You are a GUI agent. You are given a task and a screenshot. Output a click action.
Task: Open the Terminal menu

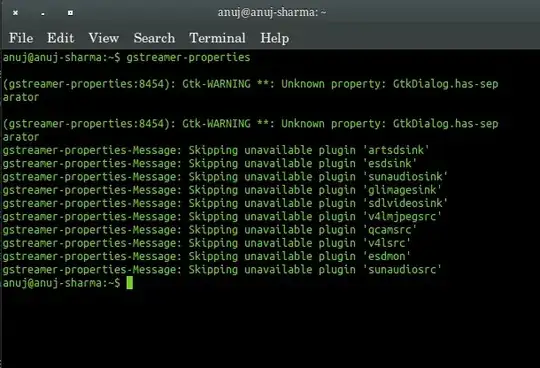pos(217,38)
